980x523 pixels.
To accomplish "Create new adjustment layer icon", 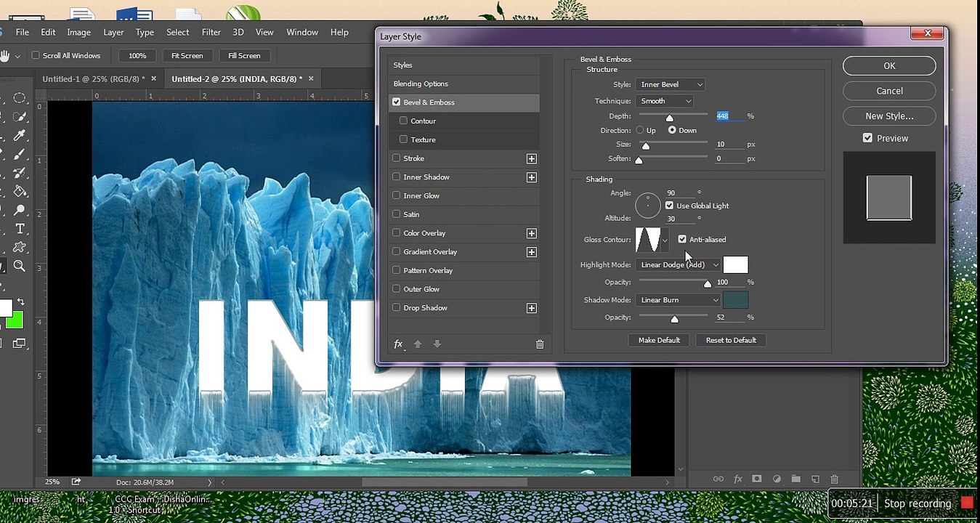I will click(777, 479).
